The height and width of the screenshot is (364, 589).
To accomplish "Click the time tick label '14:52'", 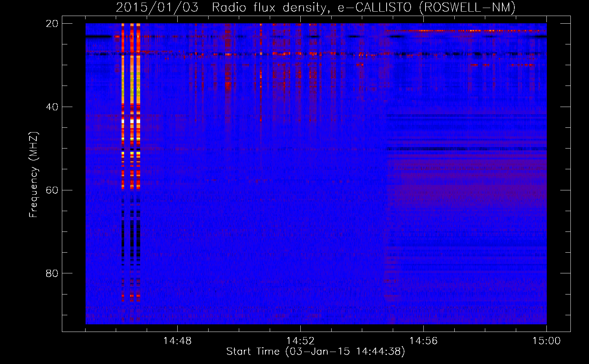I will click(x=300, y=341).
